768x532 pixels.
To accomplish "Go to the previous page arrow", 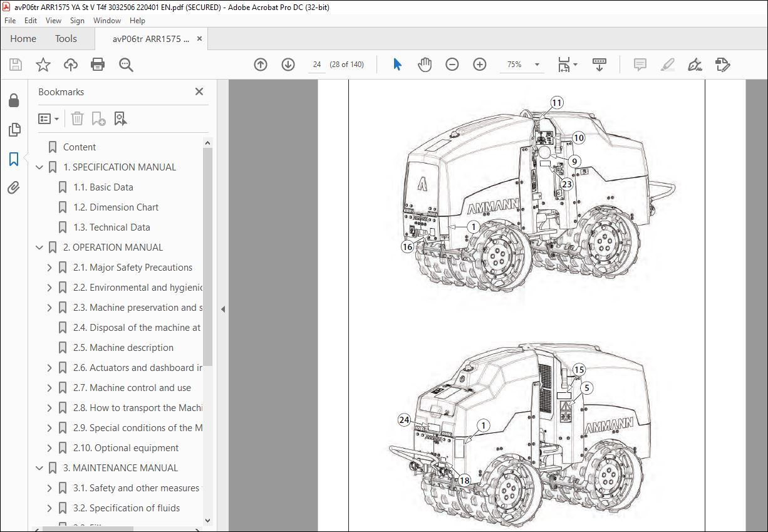I will tap(261, 65).
